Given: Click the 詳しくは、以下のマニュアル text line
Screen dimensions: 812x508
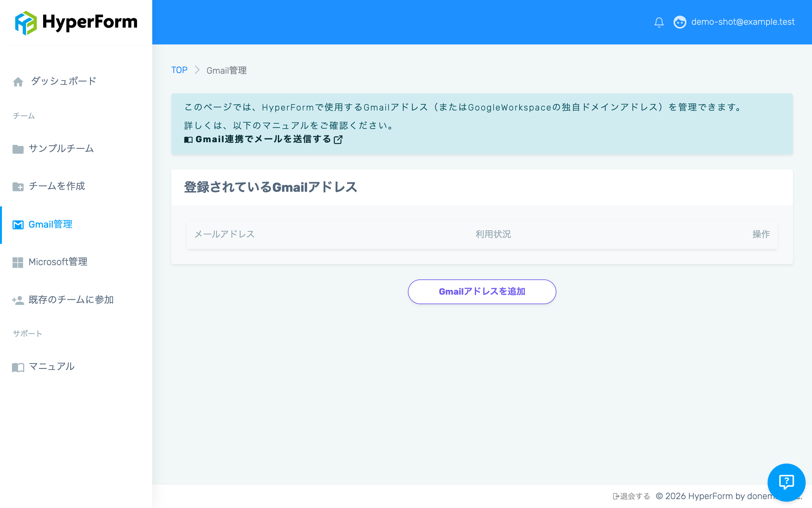Looking at the screenshot, I should (x=289, y=125).
